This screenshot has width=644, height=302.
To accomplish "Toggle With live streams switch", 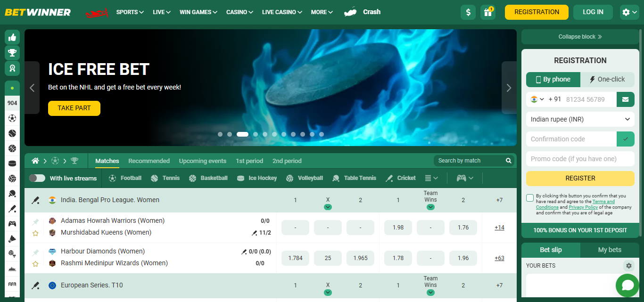I will [x=37, y=178].
